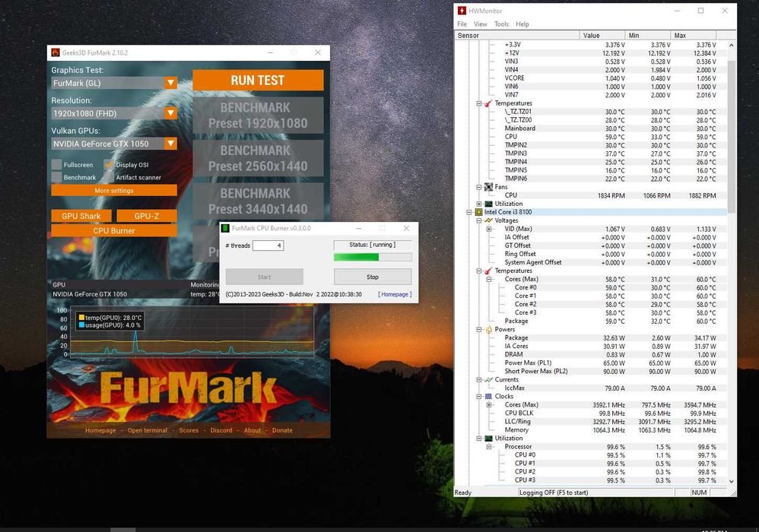Click the icon of the Utilization node below Fans
Screen dimensions: 759x532
(x=488, y=204)
